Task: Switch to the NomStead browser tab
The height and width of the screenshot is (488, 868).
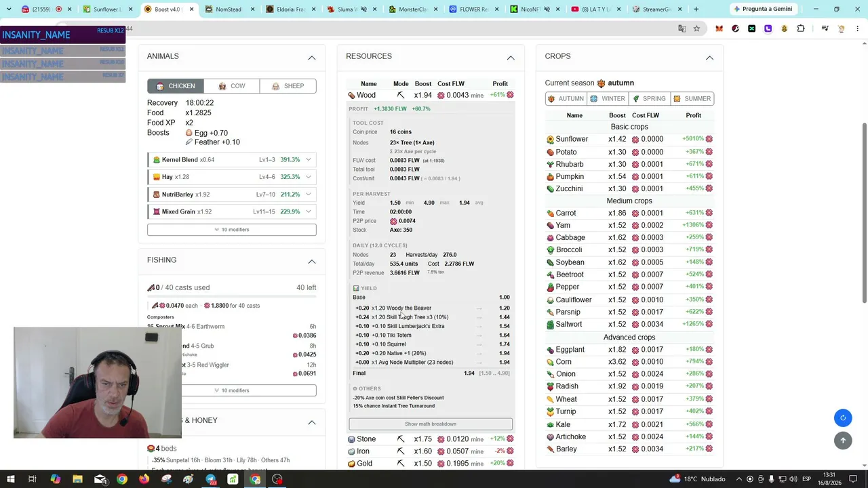Action: pyautogui.click(x=228, y=9)
